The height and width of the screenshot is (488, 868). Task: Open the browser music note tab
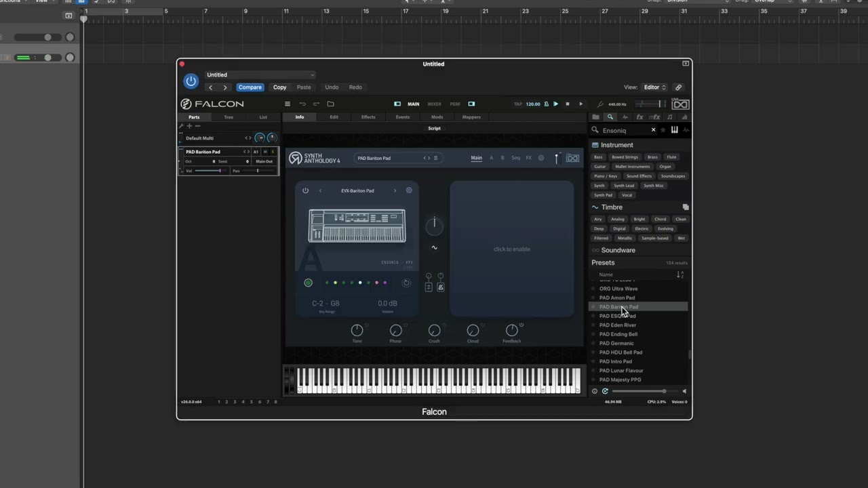[x=670, y=117]
